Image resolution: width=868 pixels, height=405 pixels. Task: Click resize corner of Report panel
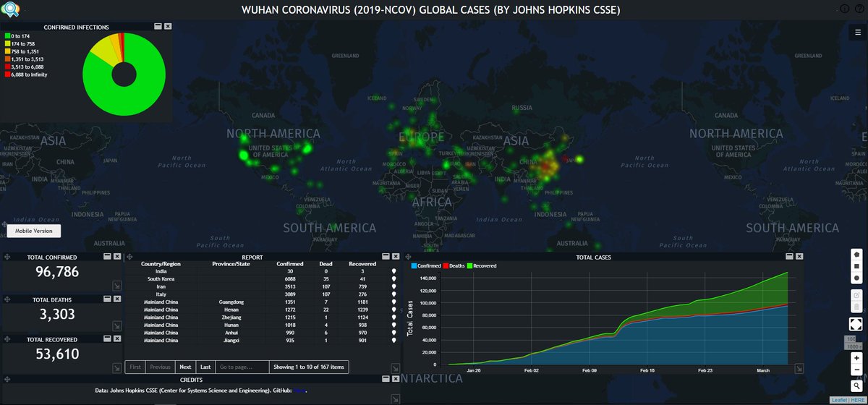[x=394, y=368]
